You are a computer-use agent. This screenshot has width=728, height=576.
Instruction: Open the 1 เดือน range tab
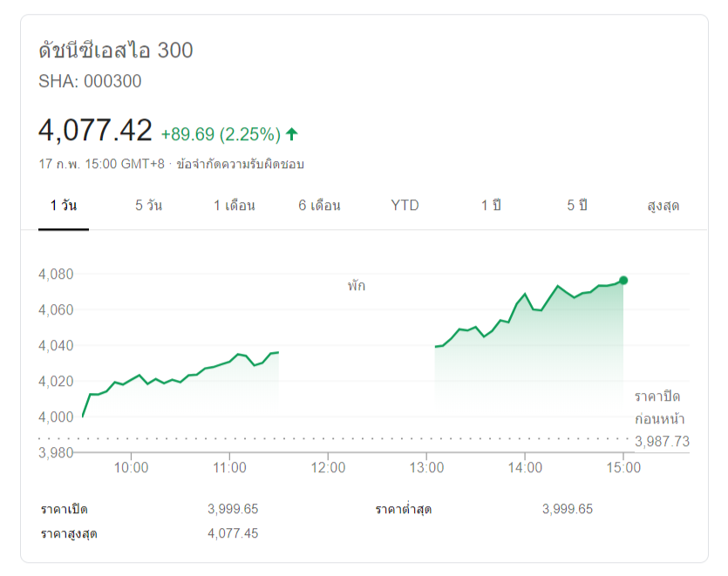coord(234,206)
